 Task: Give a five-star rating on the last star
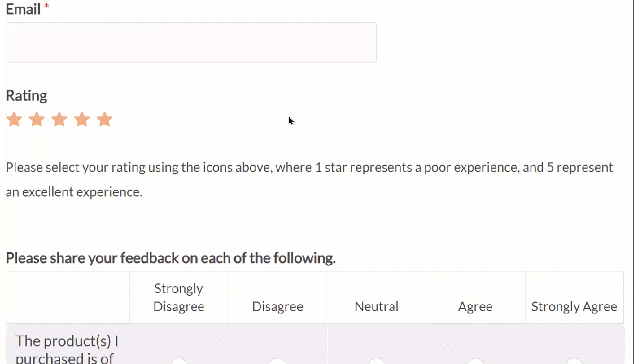coord(105,119)
